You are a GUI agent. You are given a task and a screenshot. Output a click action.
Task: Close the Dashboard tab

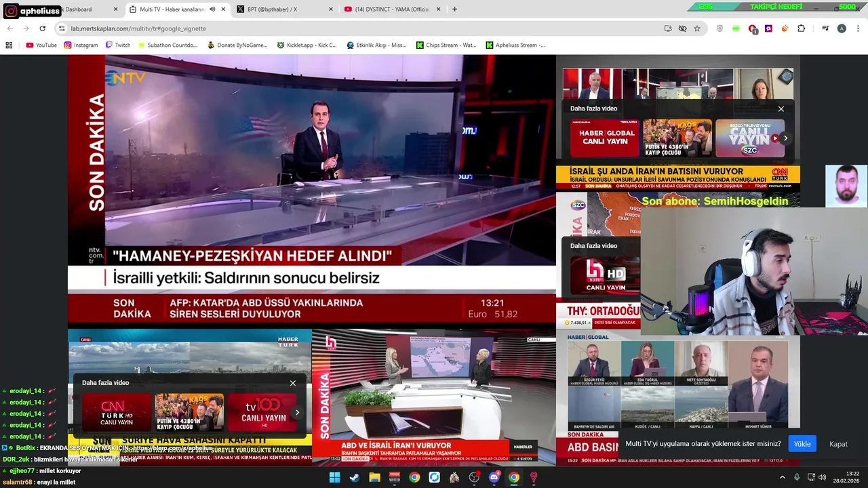pyautogui.click(x=115, y=9)
